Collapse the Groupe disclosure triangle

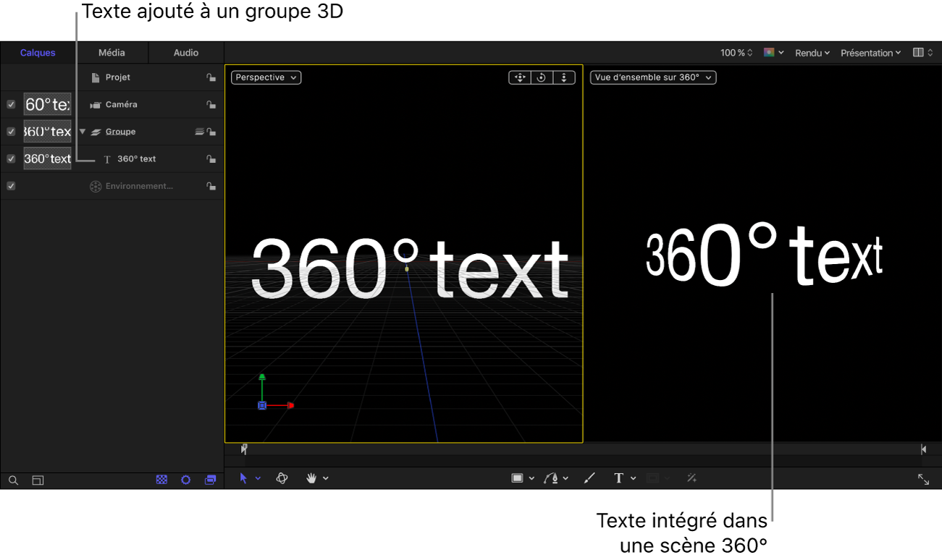pyautogui.click(x=81, y=131)
